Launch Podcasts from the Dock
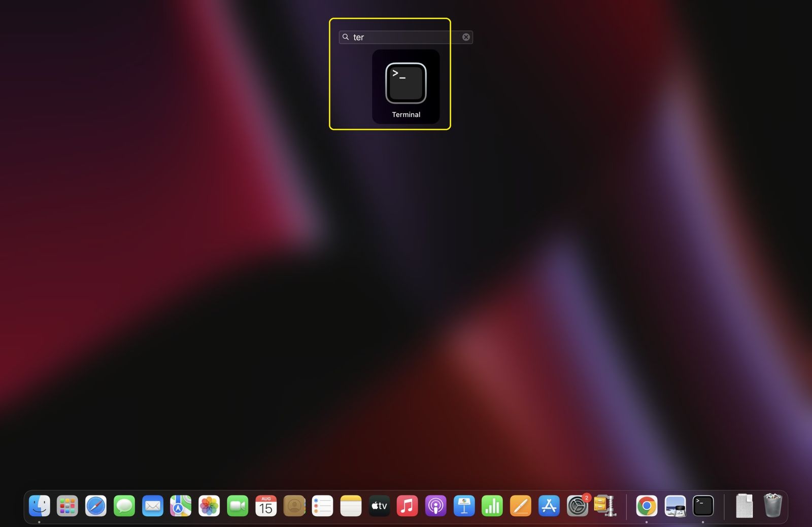 [435, 506]
